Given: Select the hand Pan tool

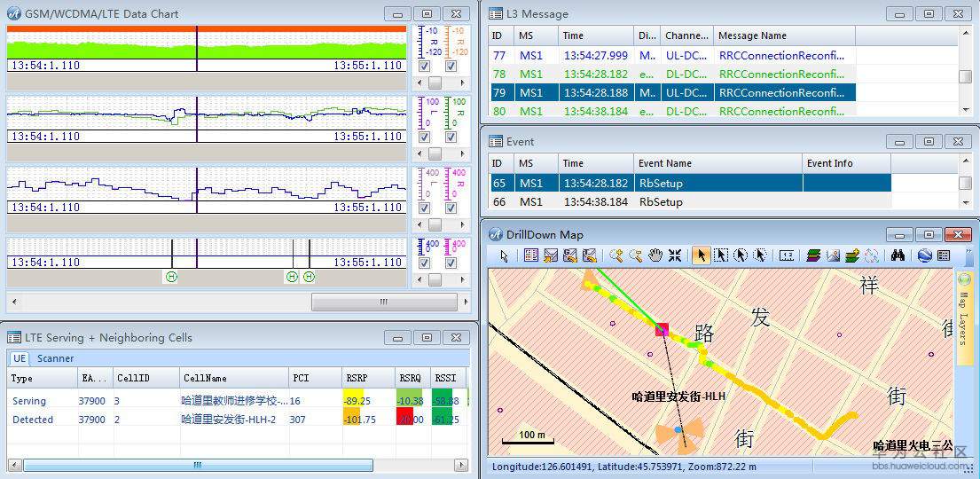Looking at the screenshot, I should pyautogui.click(x=655, y=255).
